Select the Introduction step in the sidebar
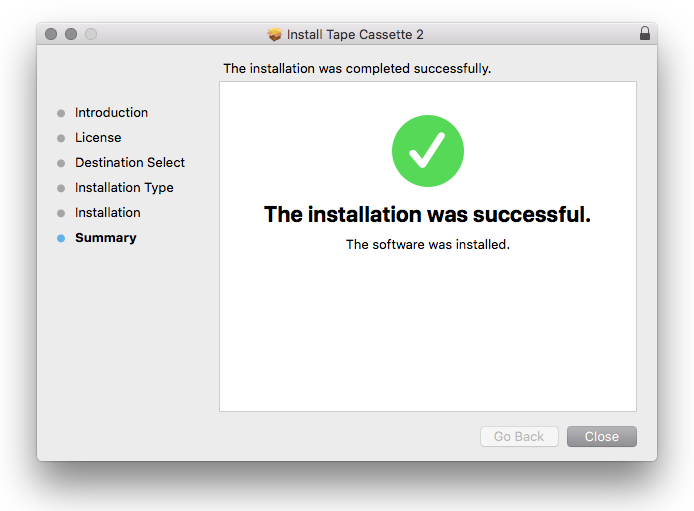 coord(111,113)
